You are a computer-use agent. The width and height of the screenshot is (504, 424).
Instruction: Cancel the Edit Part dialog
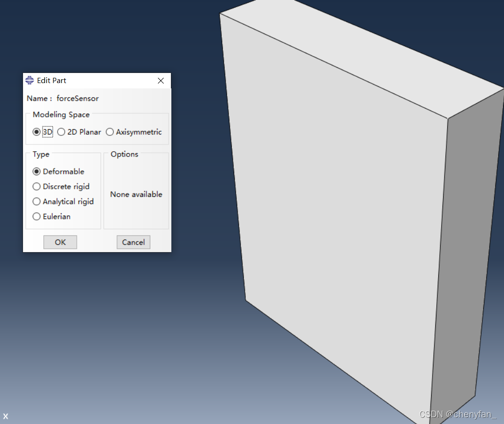click(x=133, y=242)
